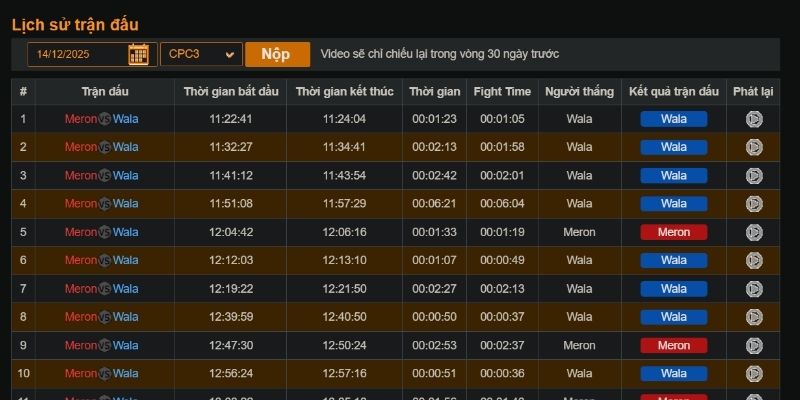Replay match 1 video
This screenshot has width=800, height=400.
coord(754,119)
